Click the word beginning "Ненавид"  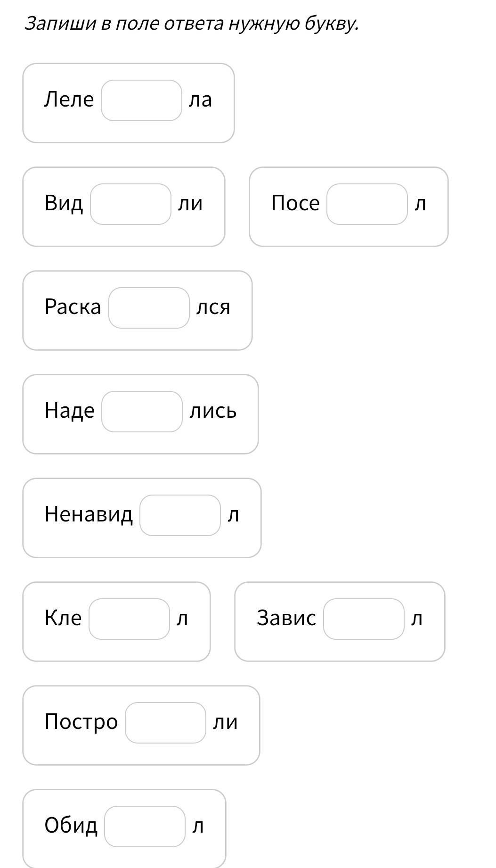click(x=89, y=514)
